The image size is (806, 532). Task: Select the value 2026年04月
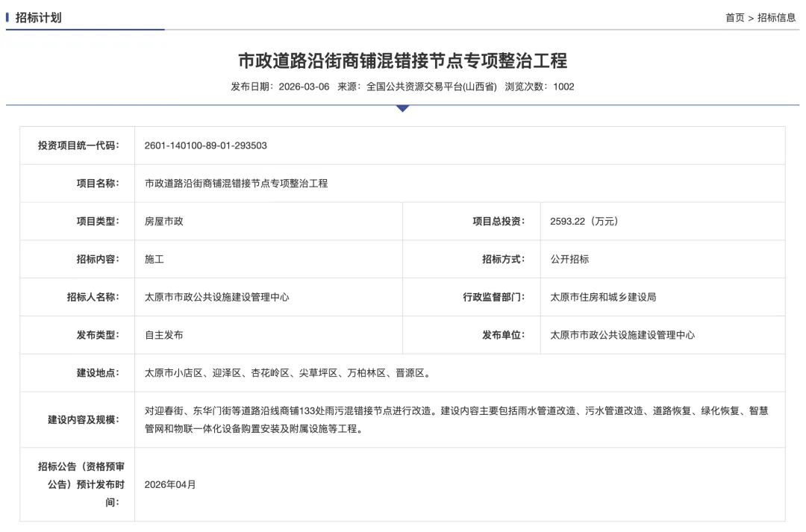[x=170, y=485]
